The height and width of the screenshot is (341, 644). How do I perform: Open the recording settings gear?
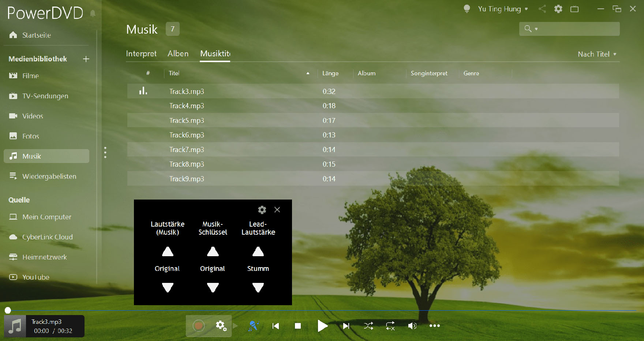point(221,326)
